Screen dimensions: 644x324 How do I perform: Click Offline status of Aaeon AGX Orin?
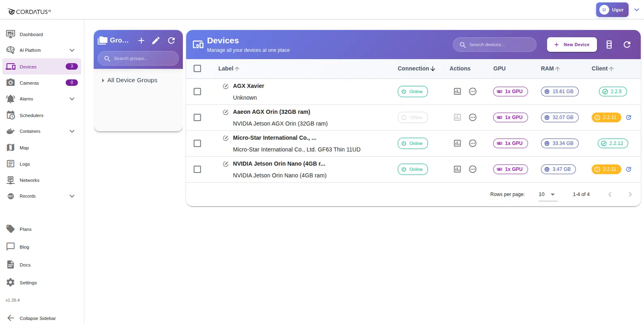click(x=412, y=117)
